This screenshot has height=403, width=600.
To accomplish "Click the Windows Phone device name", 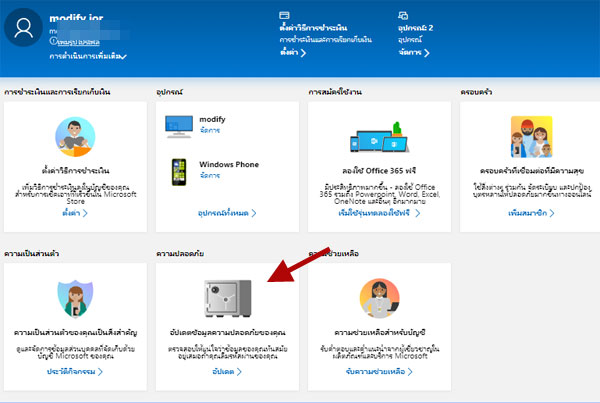I will pos(229,165).
